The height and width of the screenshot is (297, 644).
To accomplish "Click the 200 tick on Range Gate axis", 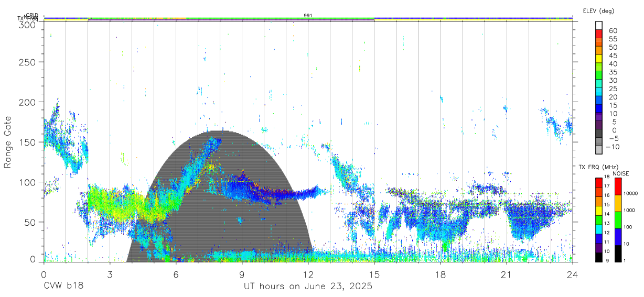I will (x=27, y=102).
